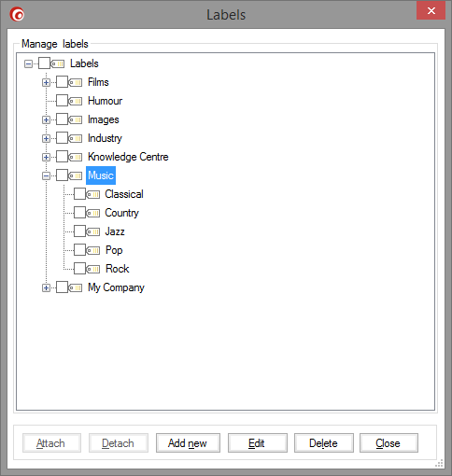Viewport: 452px width, 476px height.
Task: Check the My Company checkbox
Action: tap(62, 287)
